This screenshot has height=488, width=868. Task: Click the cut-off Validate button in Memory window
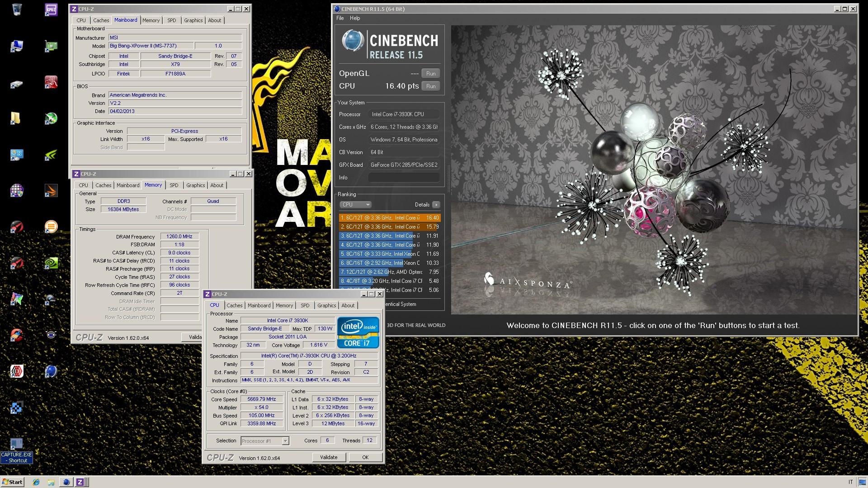pyautogui.click(x=192, y=337)
